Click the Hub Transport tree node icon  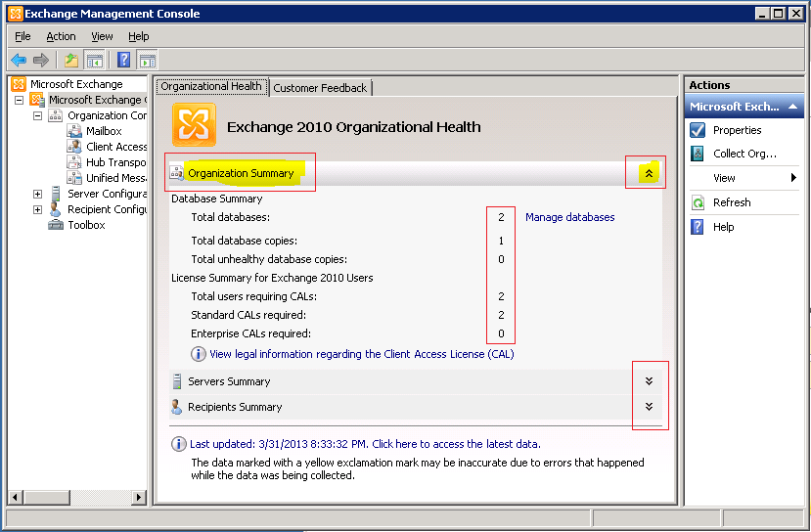pos(74,161)
